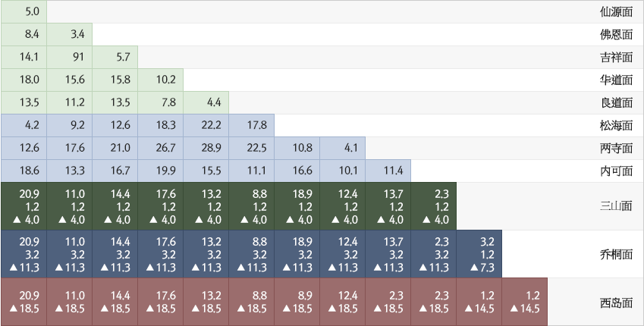Click the 吉祥面 station label

[x=615, y=57]
